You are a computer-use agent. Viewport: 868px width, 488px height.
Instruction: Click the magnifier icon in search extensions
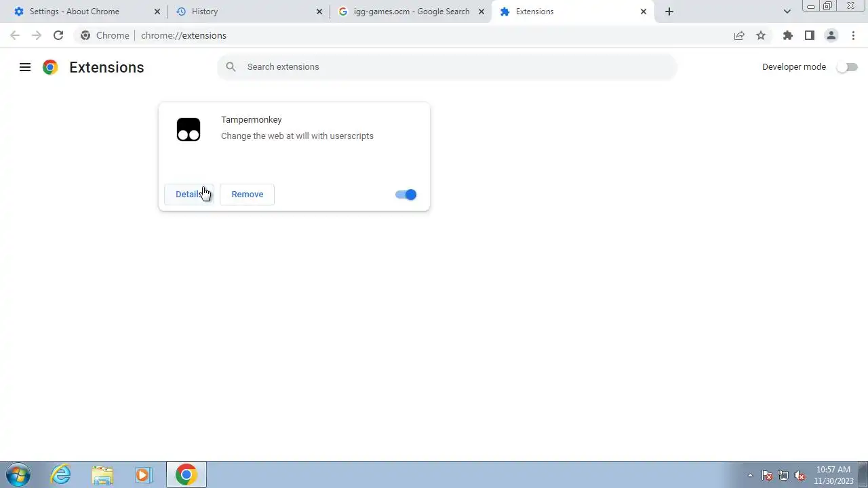pos(231,66)
